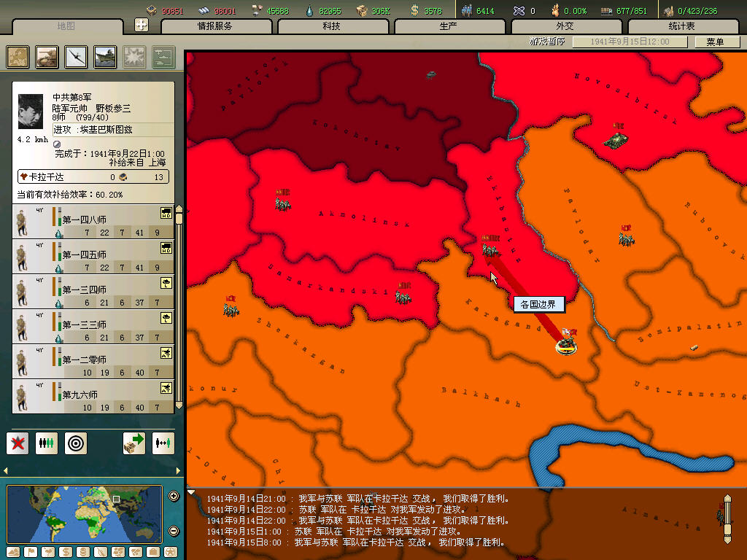The width and height of the screenshot is (747, 560).
Task: Click the world minimap
Action: click(x=85, y=514)
